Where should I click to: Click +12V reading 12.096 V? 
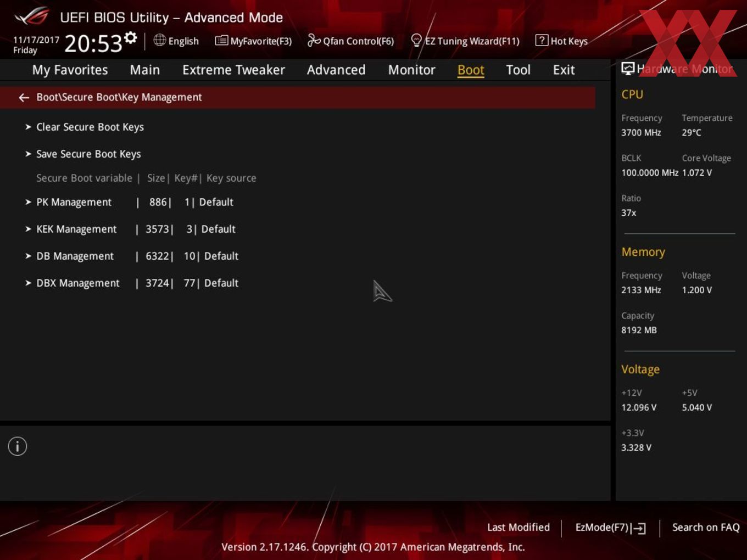click(x=639, y=407)
